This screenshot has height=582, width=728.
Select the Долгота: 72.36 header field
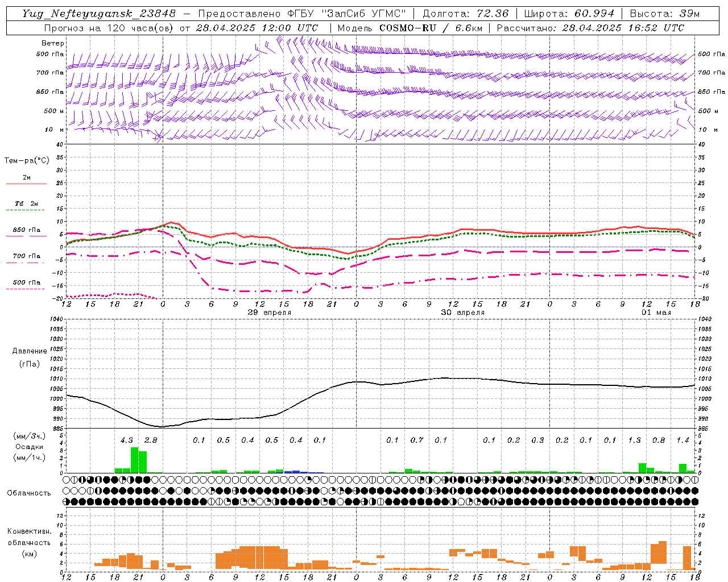pyautogui.click(x=466, y=14)
